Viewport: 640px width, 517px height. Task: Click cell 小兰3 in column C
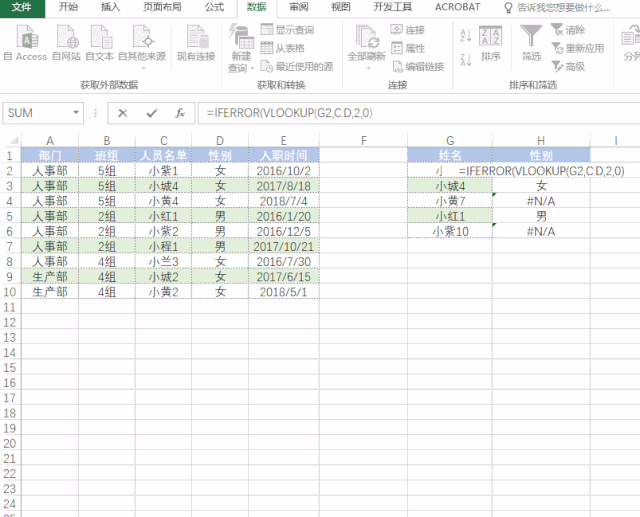(x=164, y=262)
